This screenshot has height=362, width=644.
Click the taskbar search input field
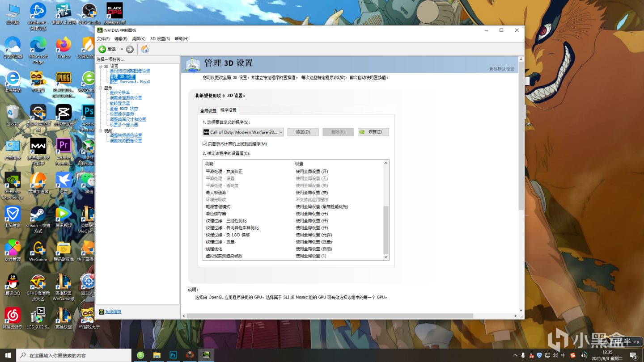pyautogui.click(x=74, y=355)
